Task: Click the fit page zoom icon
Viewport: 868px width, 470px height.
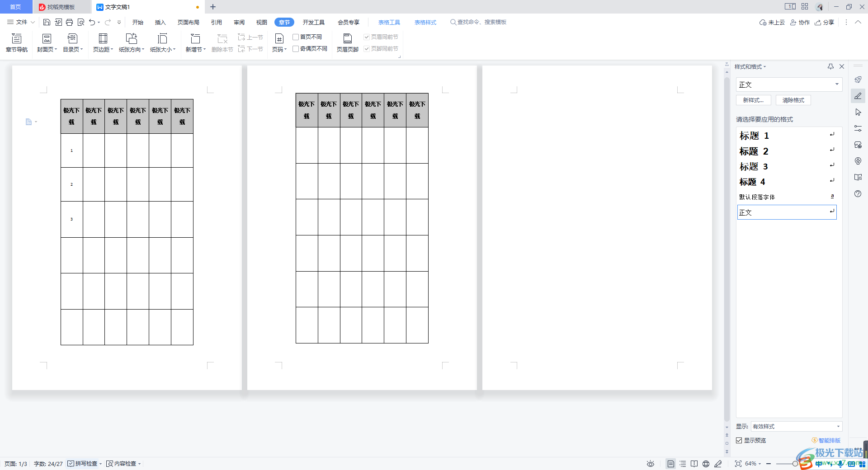Action: [738, 464]
